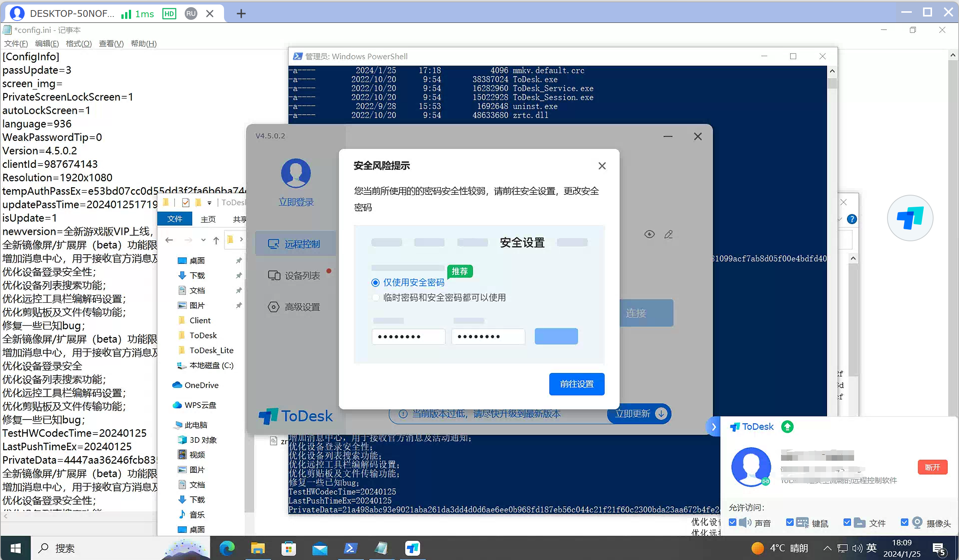The height and width of the screenshot is (560, 959).
Task: Open Explorer 主页 ribbon tab
Action: (208, 219)
